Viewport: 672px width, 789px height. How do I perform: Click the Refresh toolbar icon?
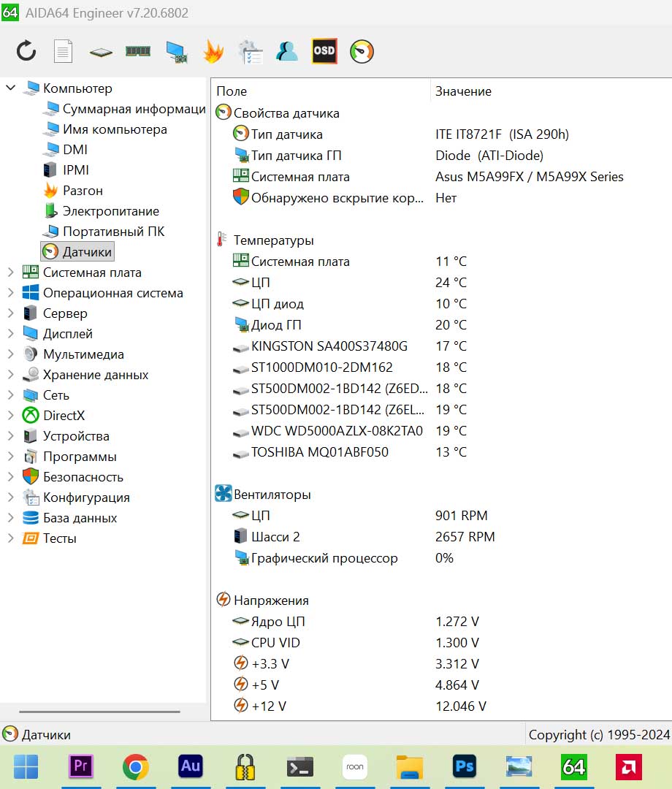coord(26,51)
